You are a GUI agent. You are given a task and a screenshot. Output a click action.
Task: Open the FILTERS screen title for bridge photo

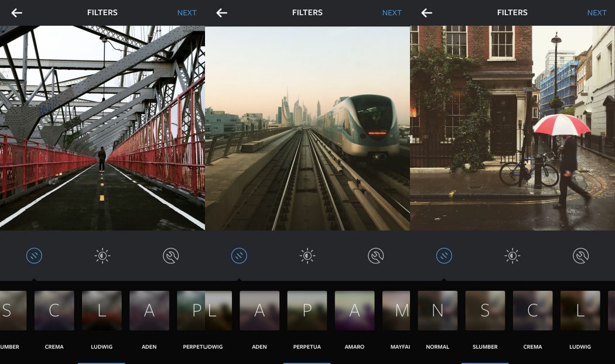[102, 12]
